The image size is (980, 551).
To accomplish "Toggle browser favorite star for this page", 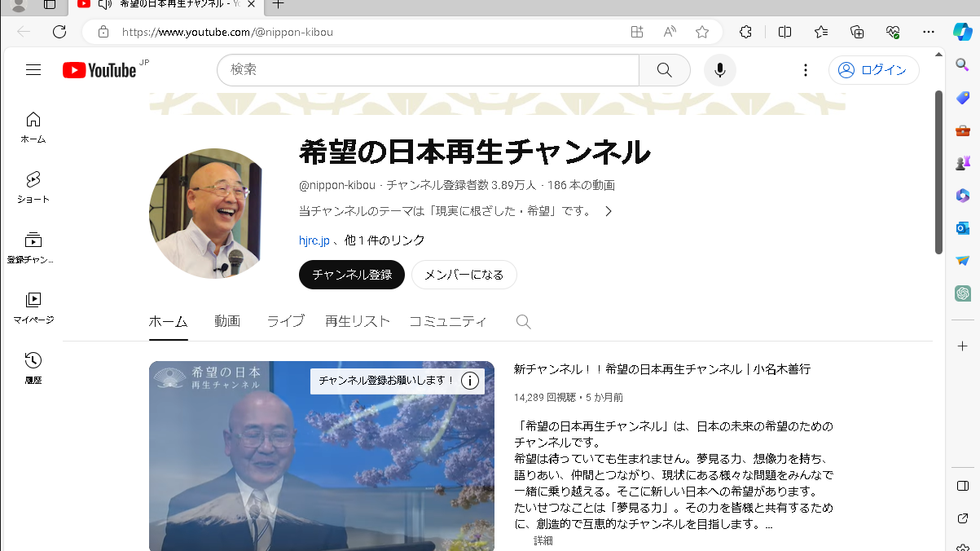I will point(702,32).
